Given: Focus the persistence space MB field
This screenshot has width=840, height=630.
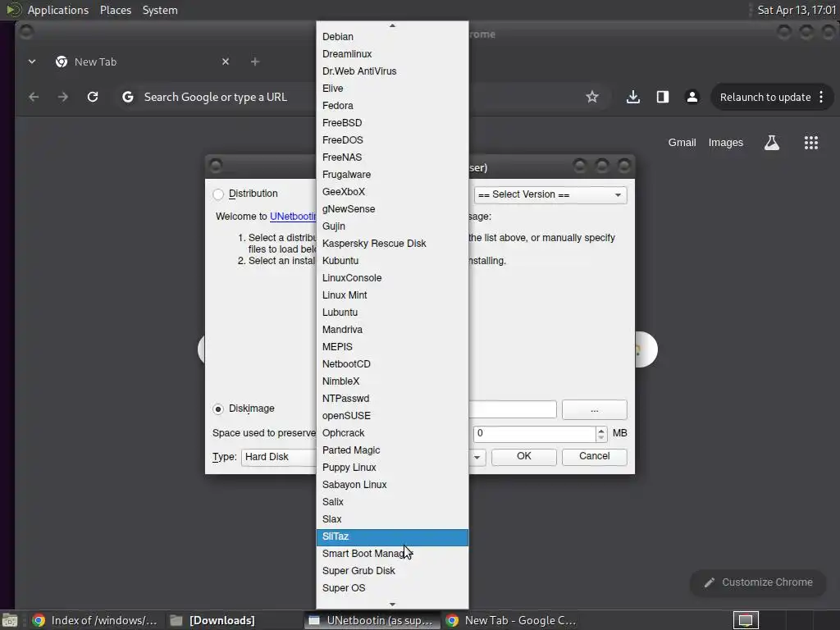Looking at the screenshot, I should (534, 433).
